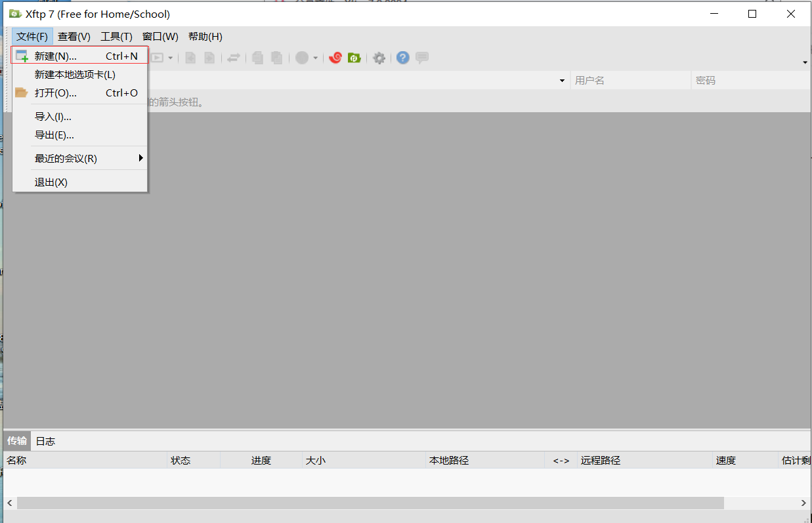Image resolution: width=812 pixels, height=523 pixels.
Task: Open the 工具(T) menu
Action: (116, 37)
